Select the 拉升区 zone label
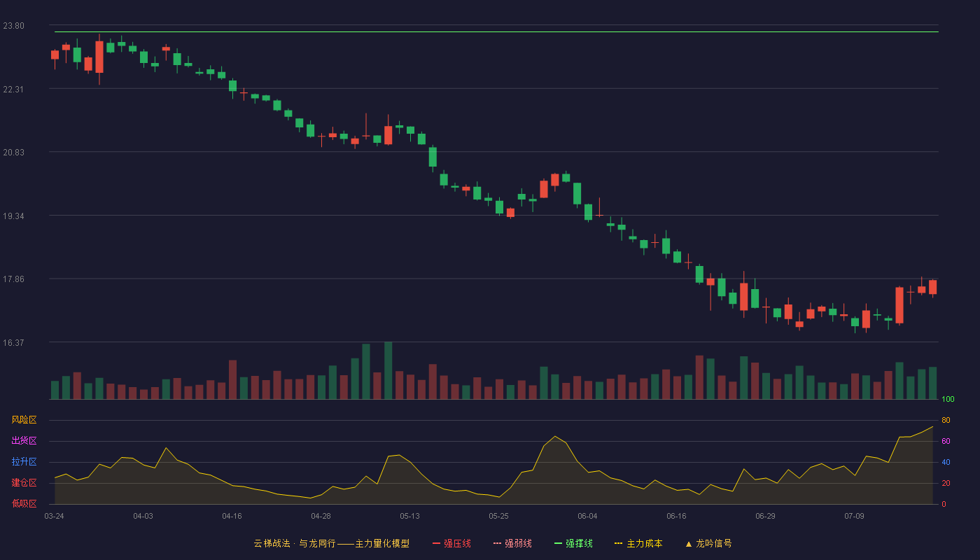The height and width of the screenshot is (560, 980). coord(24,462)
